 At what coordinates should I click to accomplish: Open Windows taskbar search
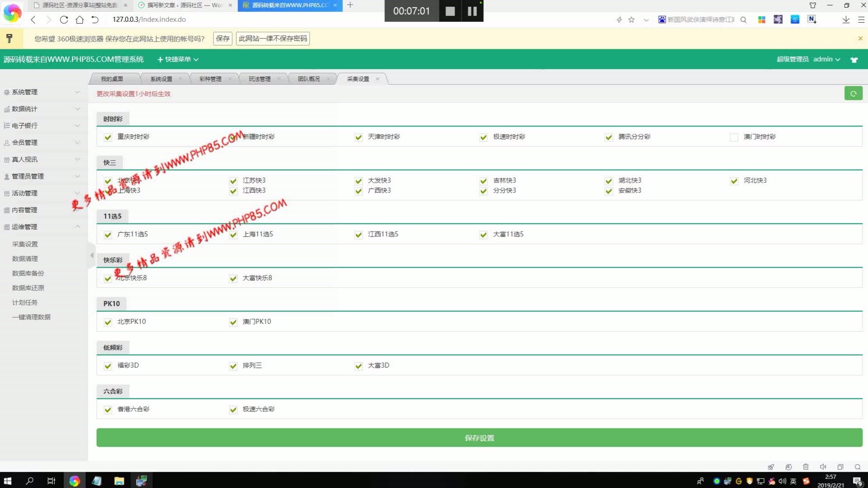30,481
